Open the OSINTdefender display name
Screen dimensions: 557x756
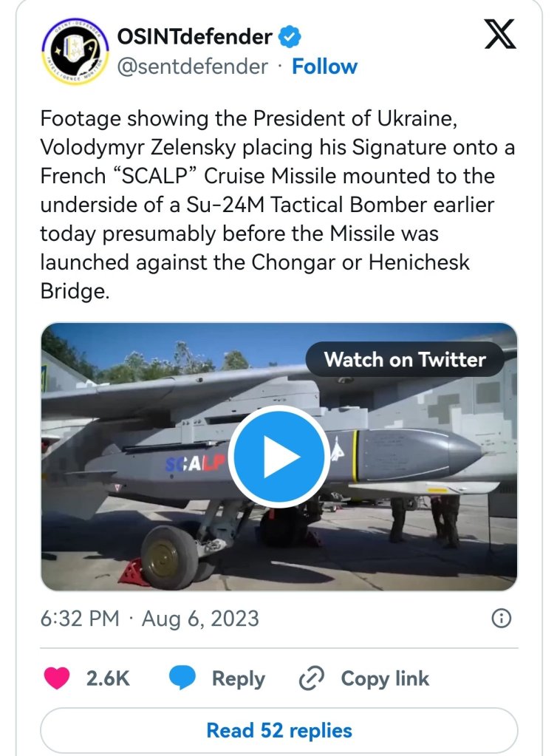point(195,35)
